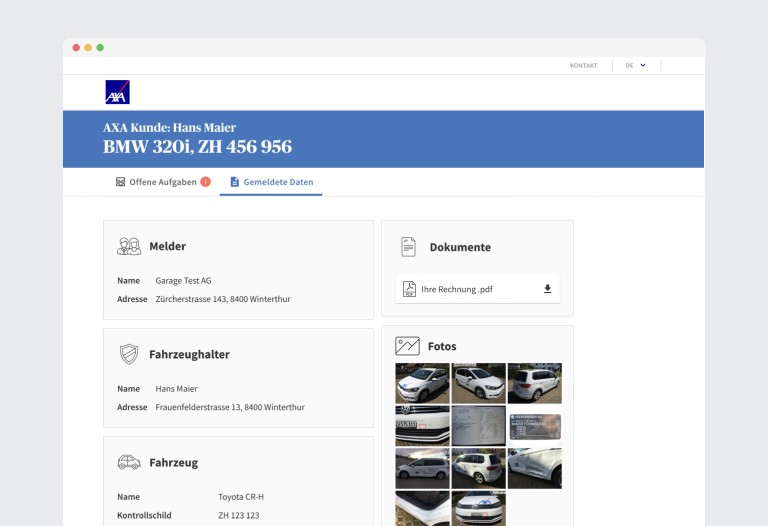Viewport: 768px width, 526px height.
Task: Open close-up photo of dented car door
Action: click(535, 468)
